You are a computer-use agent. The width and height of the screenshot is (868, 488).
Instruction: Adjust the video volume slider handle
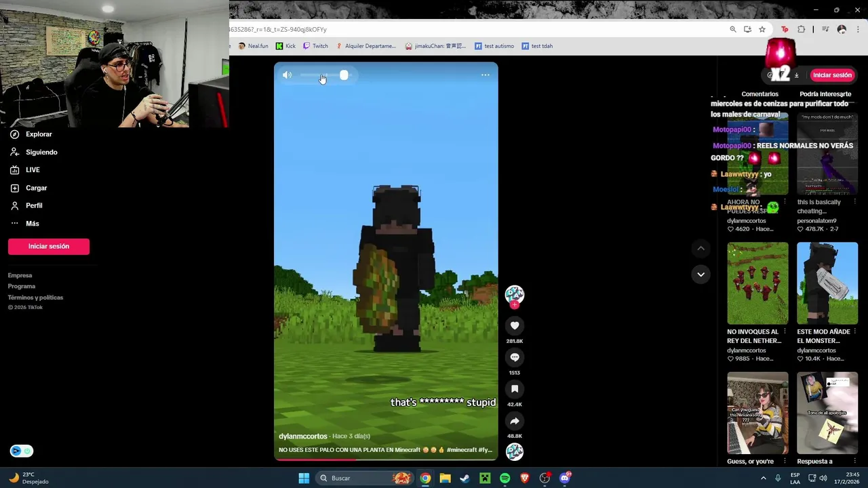(x=344, y=75)
